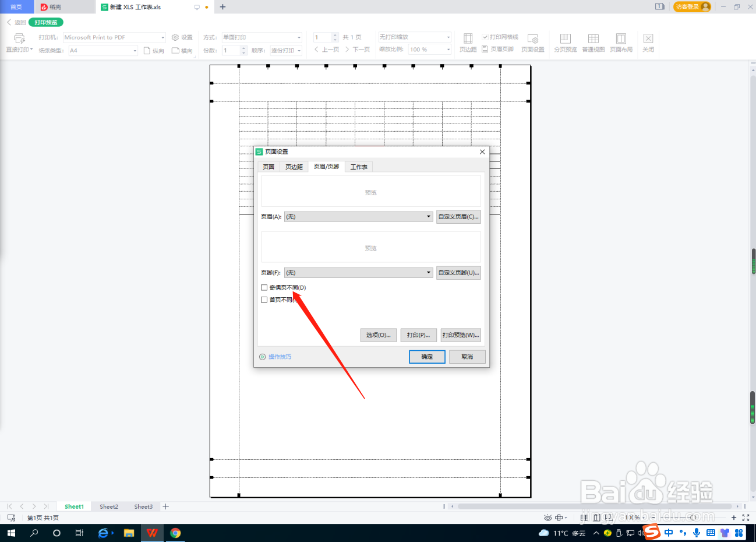Click eye protection icon in status bar

547,518
